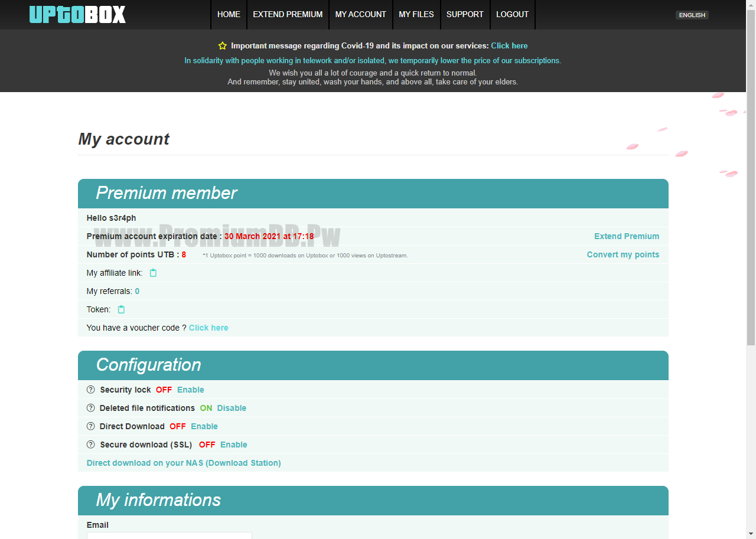Viewport: 756px width, 539px height.
Task: Enable the Direct Download option
Action: coord(204,426)
